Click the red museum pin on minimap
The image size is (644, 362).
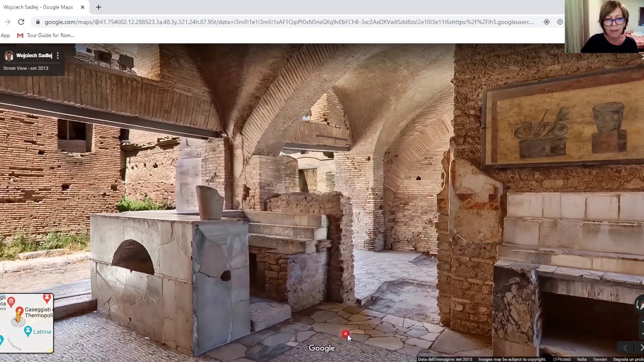(11, 301)
